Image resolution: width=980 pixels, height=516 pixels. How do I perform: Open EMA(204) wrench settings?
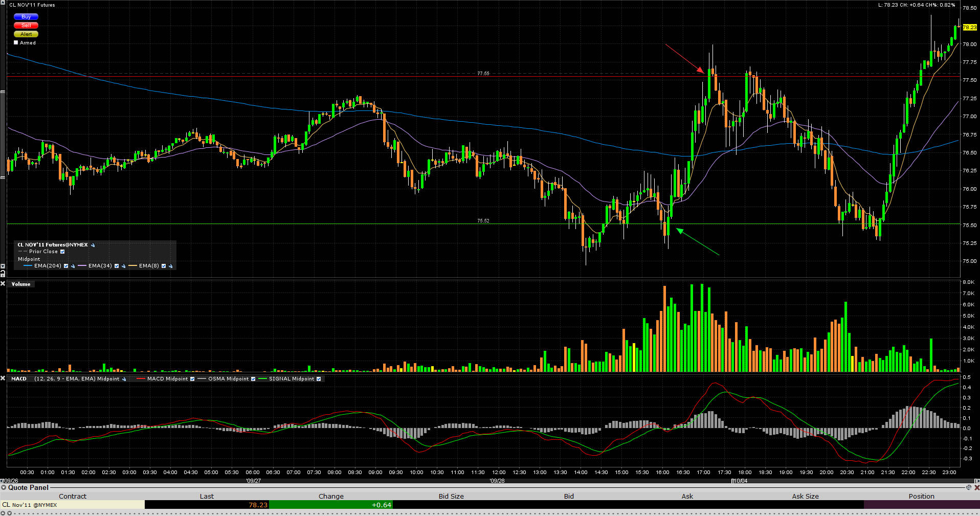click(x=73, y=266)
